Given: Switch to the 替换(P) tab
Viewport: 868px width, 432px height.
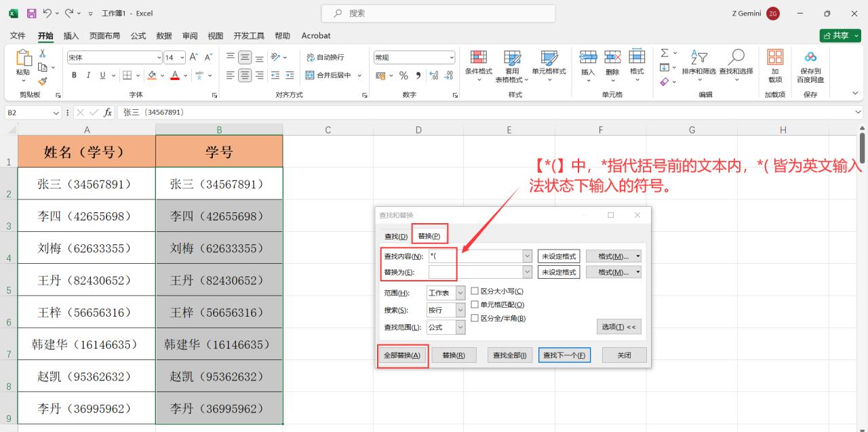Looking at the screenshot, I should pos(429,236).
